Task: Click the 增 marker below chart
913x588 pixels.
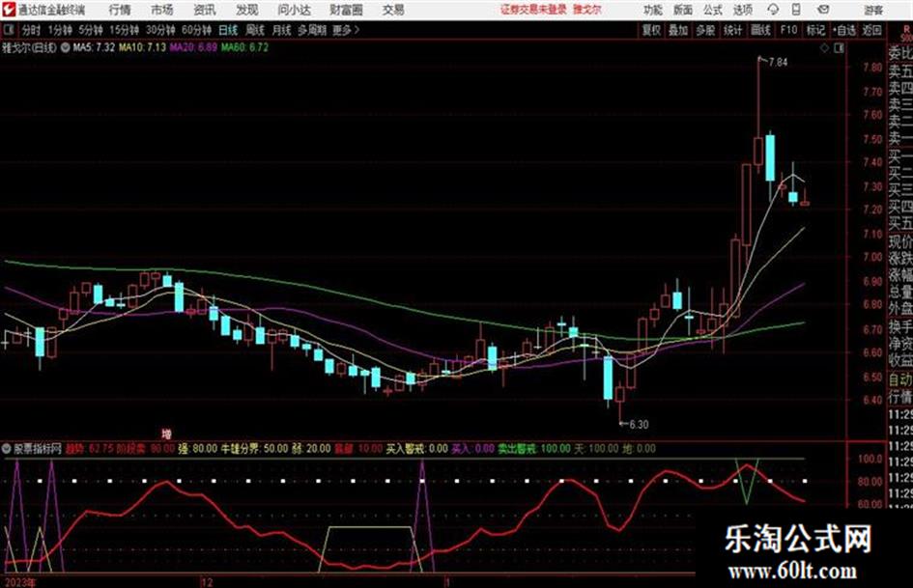Action: pyautogui.click(x=166, y=434)
